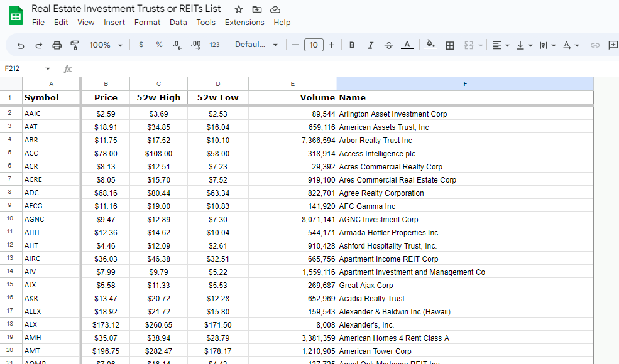The width and height of the screenshot is (619, 364).
Task: Open text wrapping dropdown
Action: coord(547,45)
